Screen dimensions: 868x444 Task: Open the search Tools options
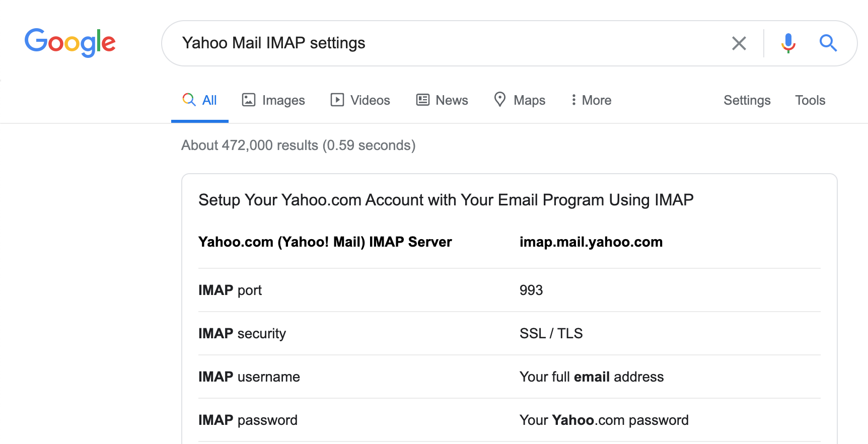click(x=810, y=100)
